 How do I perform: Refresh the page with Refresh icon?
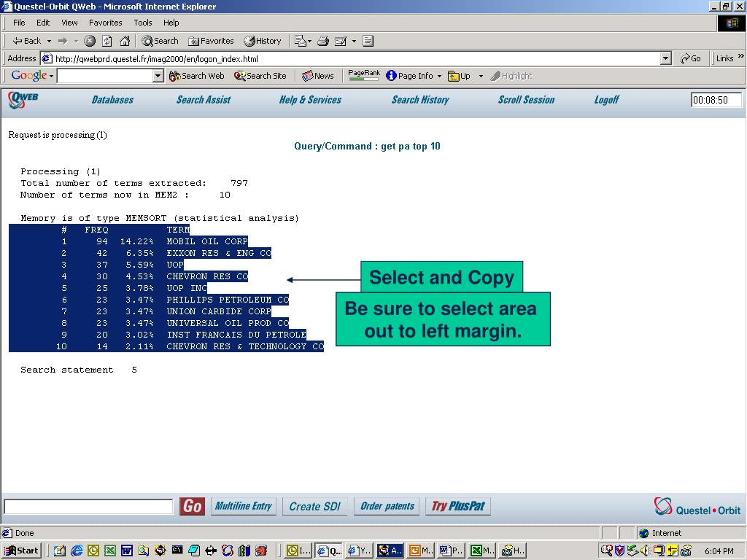point(107,41)
